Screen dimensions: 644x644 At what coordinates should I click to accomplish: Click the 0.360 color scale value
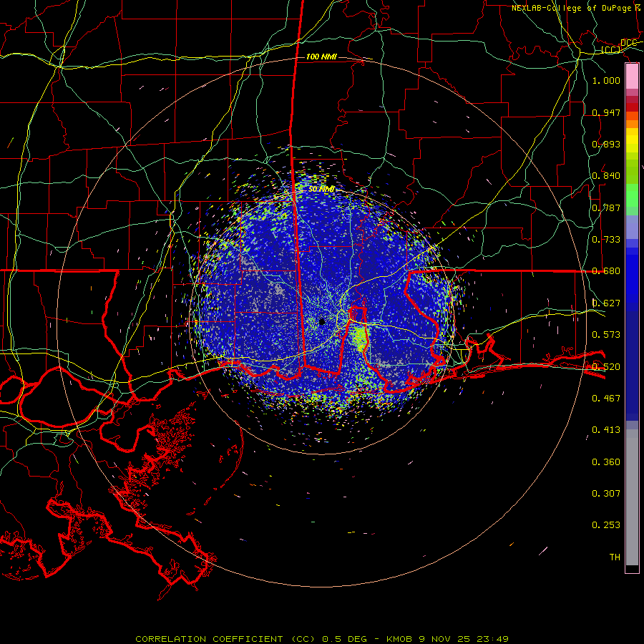[x=606, y=462]
